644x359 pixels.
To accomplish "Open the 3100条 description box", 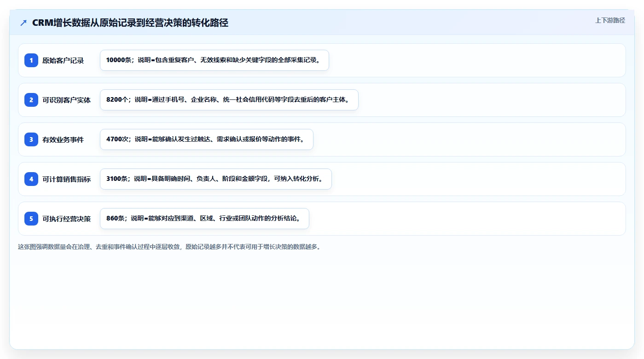I will point(216,179).
